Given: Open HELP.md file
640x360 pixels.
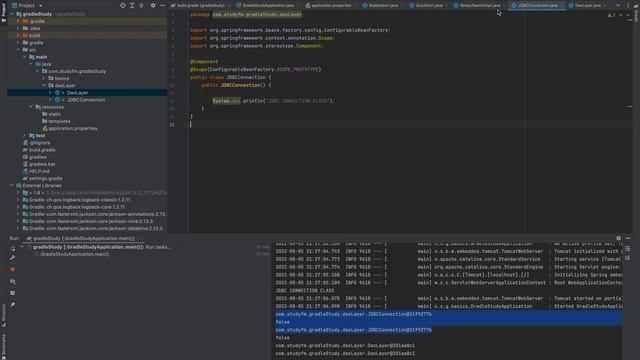Looking at the screenshot, I should pyautogui.click(x=39, y=171).
